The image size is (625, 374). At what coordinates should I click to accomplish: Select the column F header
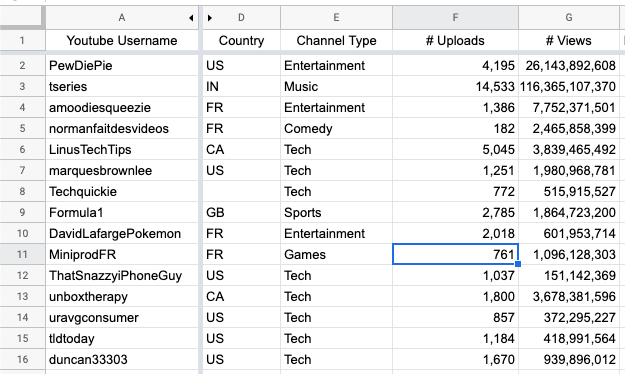pyautogui.click(x=455, y=18)
